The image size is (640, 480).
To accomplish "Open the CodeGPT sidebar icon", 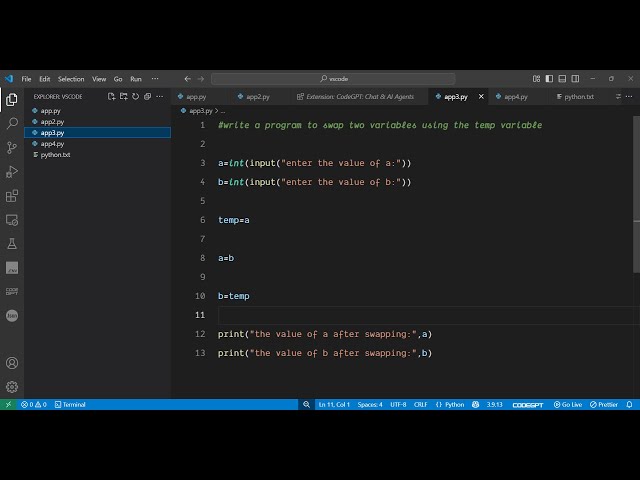I will 12,291.
